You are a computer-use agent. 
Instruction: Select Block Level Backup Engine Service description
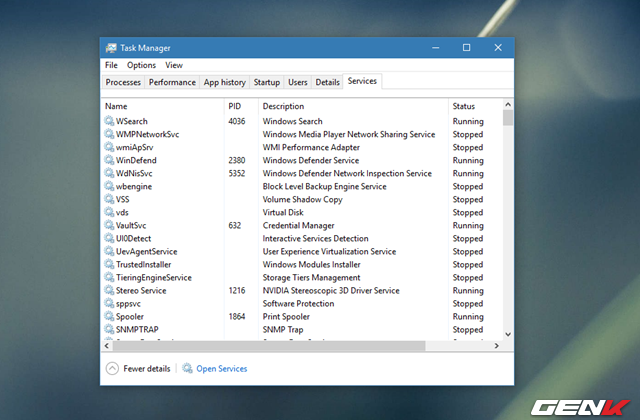tap(324, 187)
